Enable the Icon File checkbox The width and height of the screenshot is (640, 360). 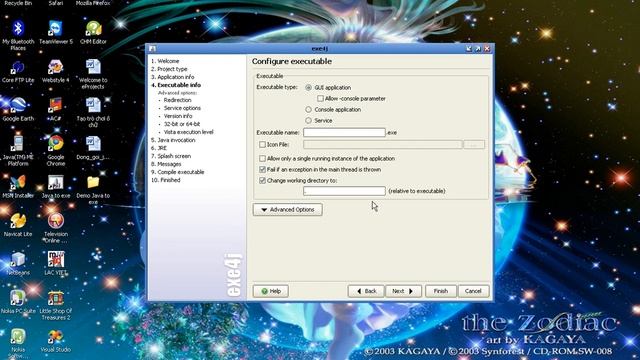[x=262, y=144]
